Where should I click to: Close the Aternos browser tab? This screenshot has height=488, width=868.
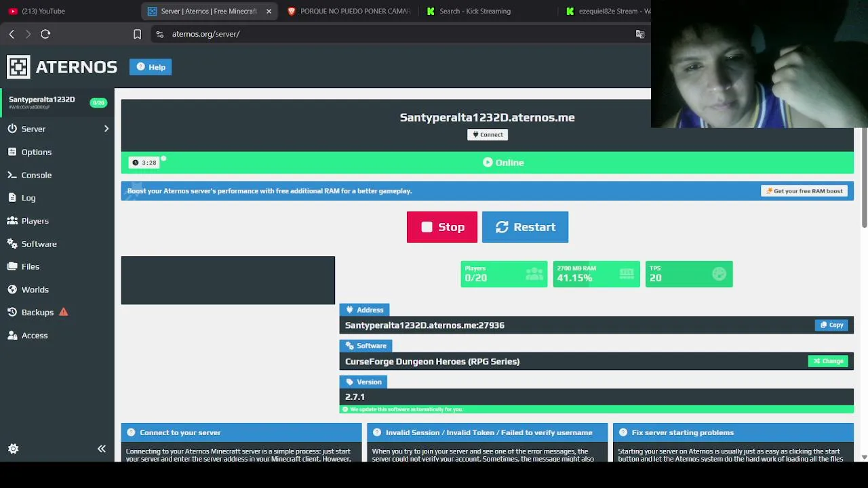(x=269, y=11)
